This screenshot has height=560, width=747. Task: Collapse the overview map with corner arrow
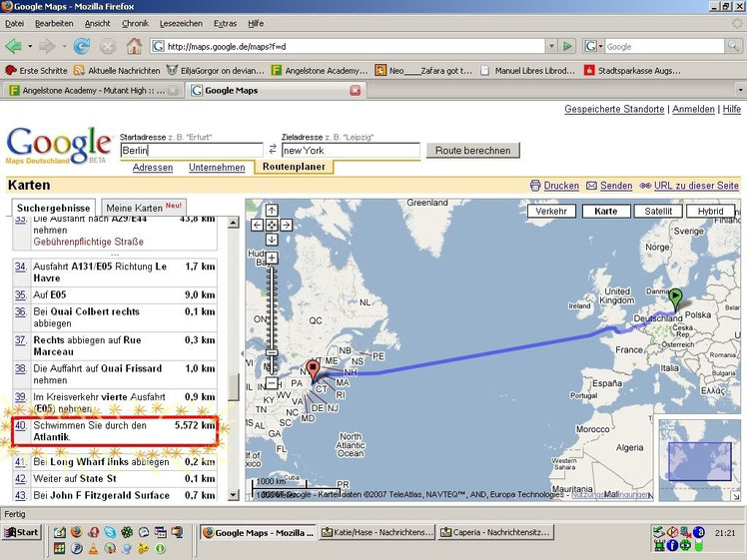point(736,496)
